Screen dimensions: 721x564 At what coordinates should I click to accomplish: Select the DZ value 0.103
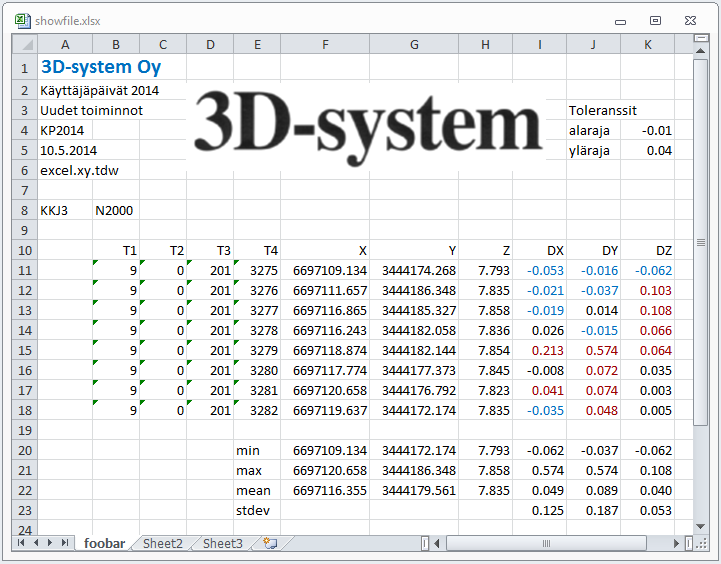647,291
